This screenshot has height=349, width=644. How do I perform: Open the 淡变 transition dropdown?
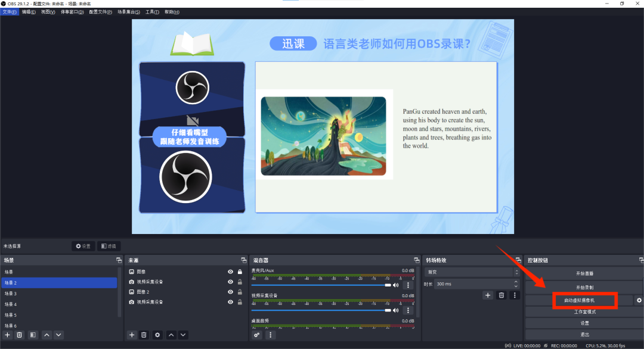(471, 273)
